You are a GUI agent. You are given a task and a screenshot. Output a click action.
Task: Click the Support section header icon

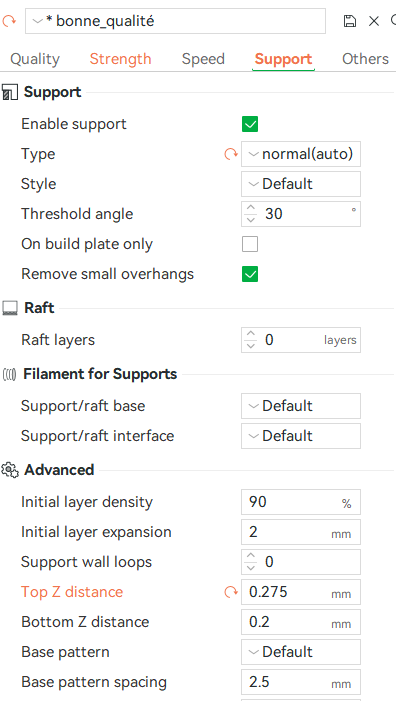click(10, 93)
